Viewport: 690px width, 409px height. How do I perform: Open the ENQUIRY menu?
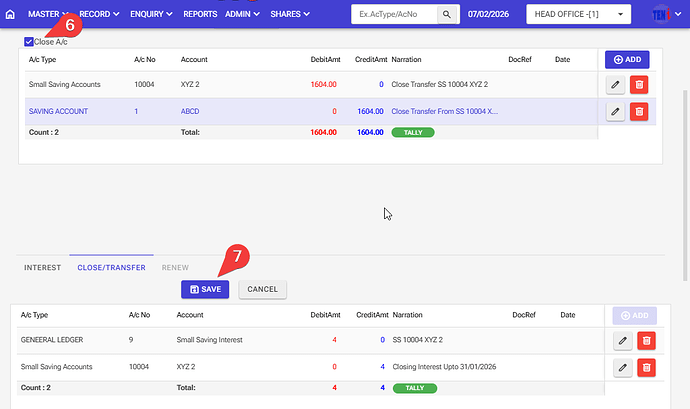click(x=151, y=15)
